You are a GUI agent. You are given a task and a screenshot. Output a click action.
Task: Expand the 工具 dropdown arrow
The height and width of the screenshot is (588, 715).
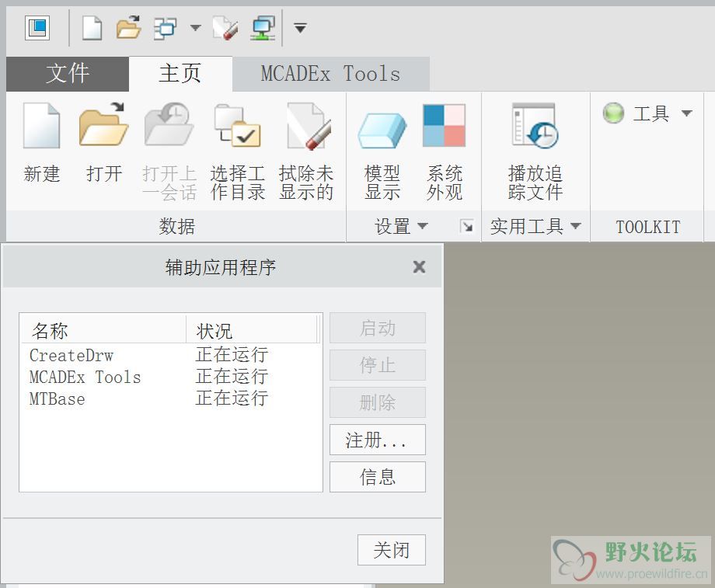pos(687,113)
